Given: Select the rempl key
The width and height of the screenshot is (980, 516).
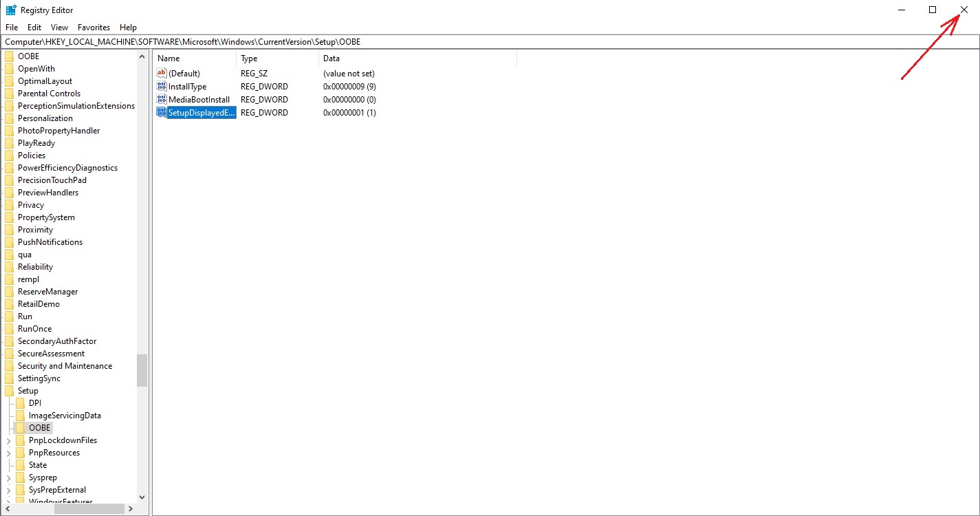Looking at the screenshot, I should pos(28,279).
